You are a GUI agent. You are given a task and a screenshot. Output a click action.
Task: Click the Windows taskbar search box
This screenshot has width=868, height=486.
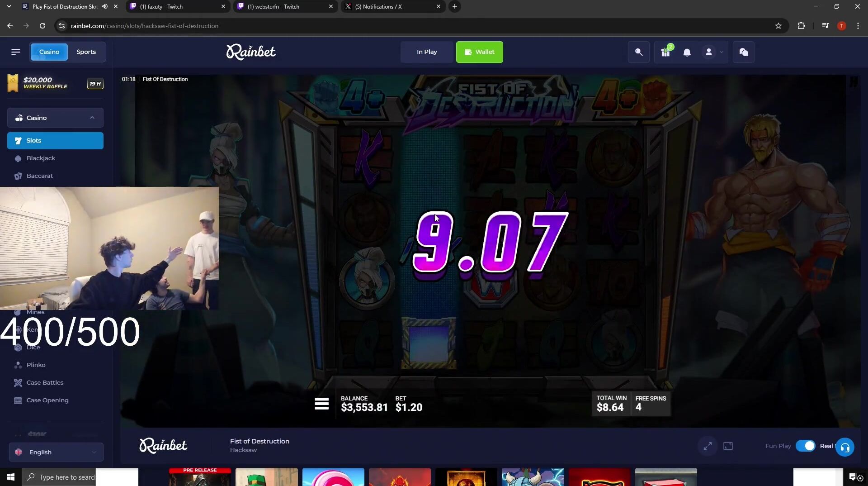59,477
